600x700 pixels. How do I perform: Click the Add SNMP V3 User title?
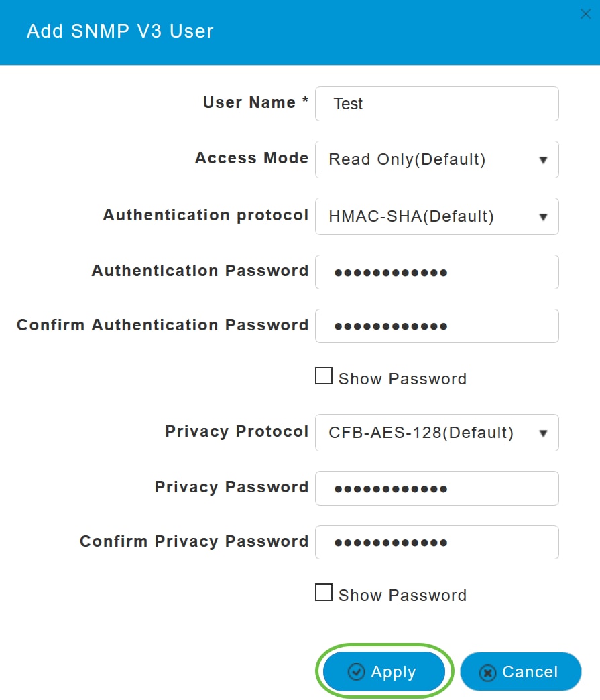120,31
